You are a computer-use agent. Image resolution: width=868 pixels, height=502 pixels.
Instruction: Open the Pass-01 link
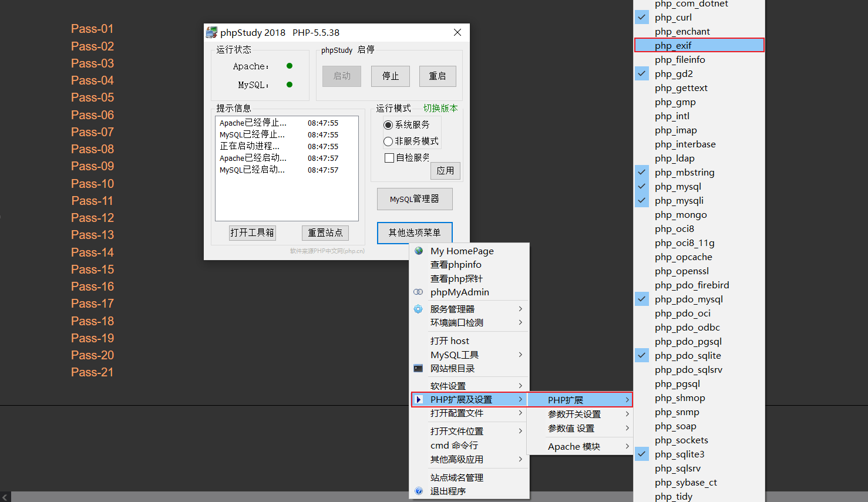tap(92, 29)
